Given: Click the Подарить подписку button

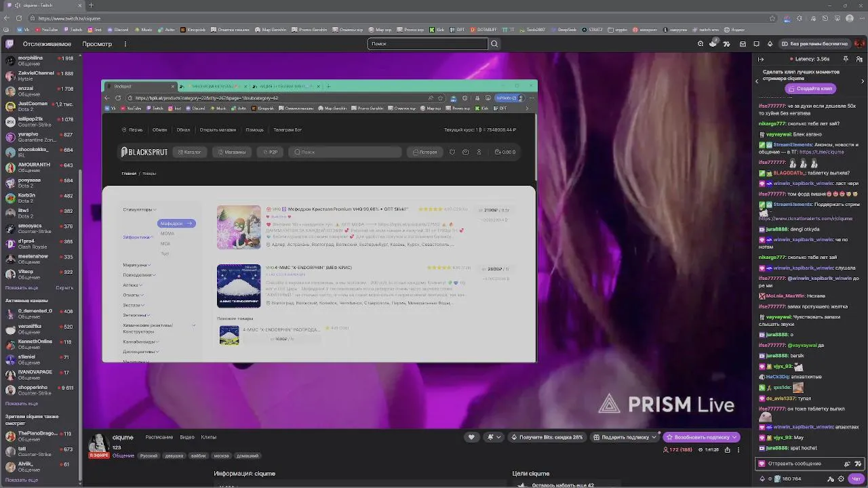Looking at the screenshot, I should pyautogui.click(x=621, y=437).
